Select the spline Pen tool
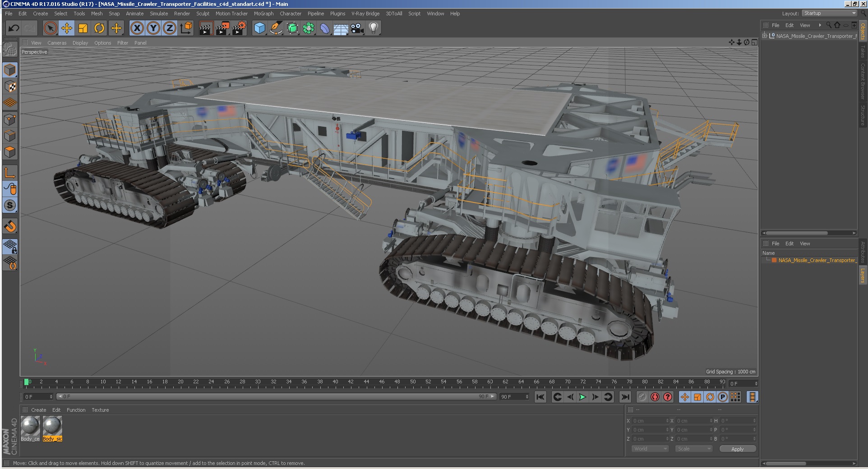This screenshot has width=868, height=469. [276, 28]
